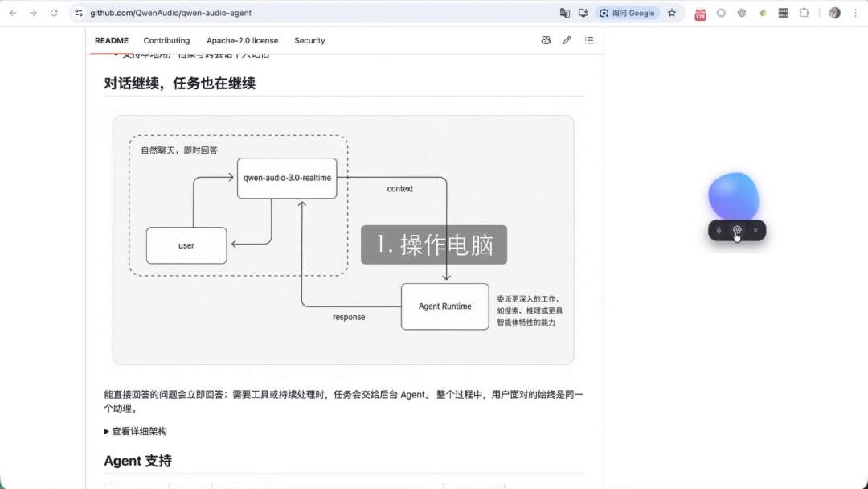Viewport: 868px width, 489px height.
Task: Open the yellow extension icon
Action: pyautogui.click(x=762, y=13)
